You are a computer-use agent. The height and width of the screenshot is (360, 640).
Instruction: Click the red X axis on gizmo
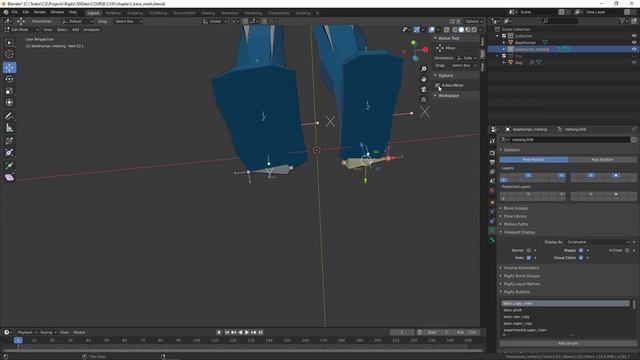(425, 49)
